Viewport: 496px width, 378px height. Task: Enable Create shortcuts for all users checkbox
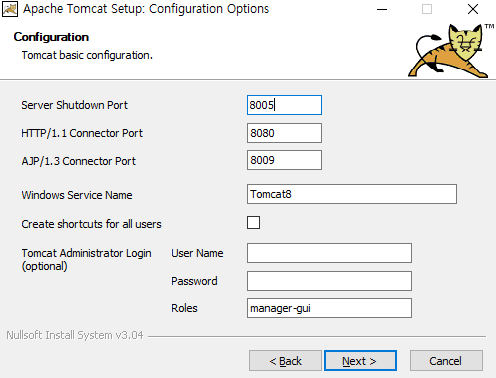tap(253, 222)
